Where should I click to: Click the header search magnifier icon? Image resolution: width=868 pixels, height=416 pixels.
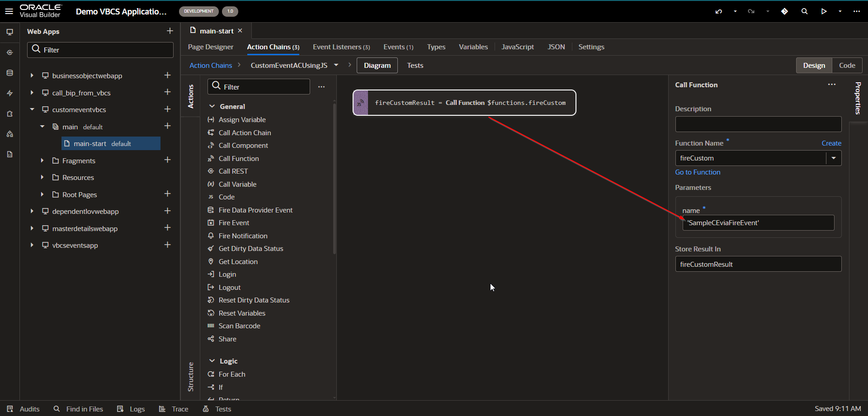[x=805, y=11]
